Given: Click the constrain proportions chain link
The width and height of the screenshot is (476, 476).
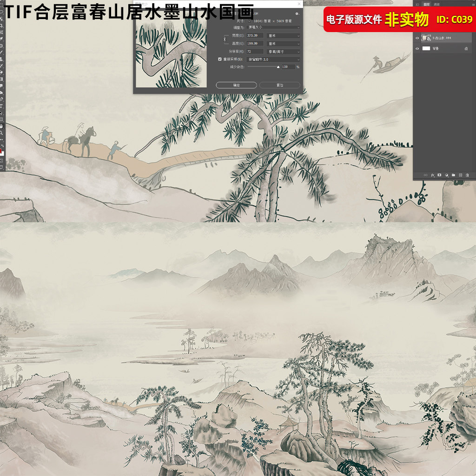Looking at the screenshot, I should click(225, 39).
